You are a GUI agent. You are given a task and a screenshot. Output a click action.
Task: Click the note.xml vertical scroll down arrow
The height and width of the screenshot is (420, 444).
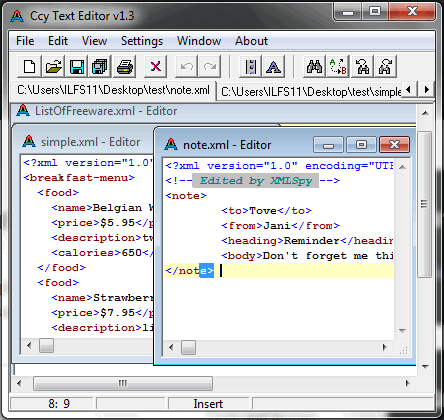(x=402, y=331)
